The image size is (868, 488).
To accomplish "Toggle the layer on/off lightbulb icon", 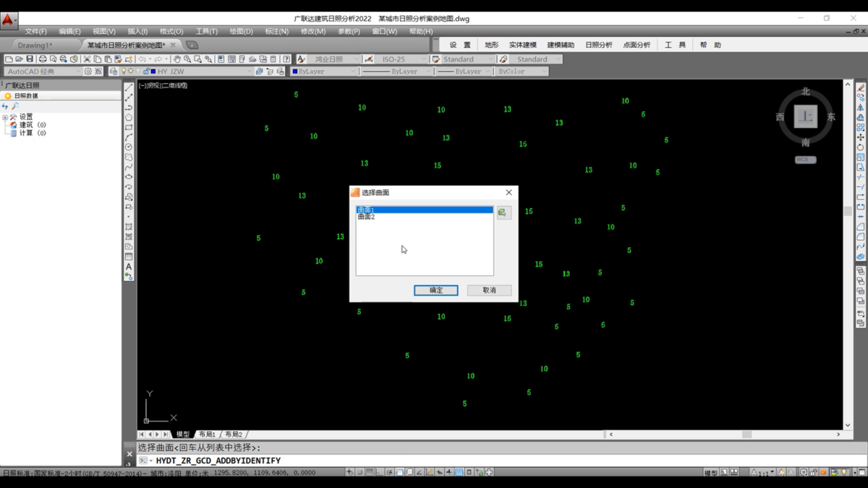I will [x=123, y=72].
